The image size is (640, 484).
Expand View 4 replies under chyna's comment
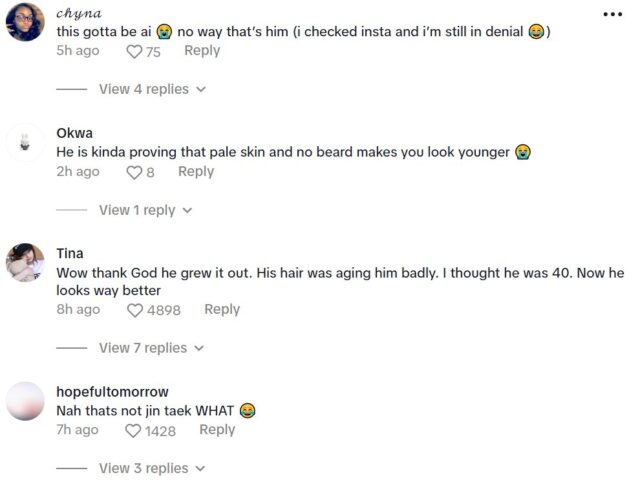coord(152,89)
